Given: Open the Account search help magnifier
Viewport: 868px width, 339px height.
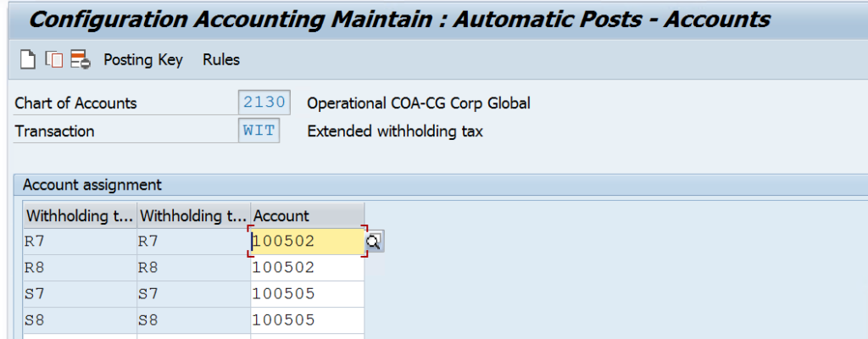Looking at the screenshot, I should (x=374, y=242).
